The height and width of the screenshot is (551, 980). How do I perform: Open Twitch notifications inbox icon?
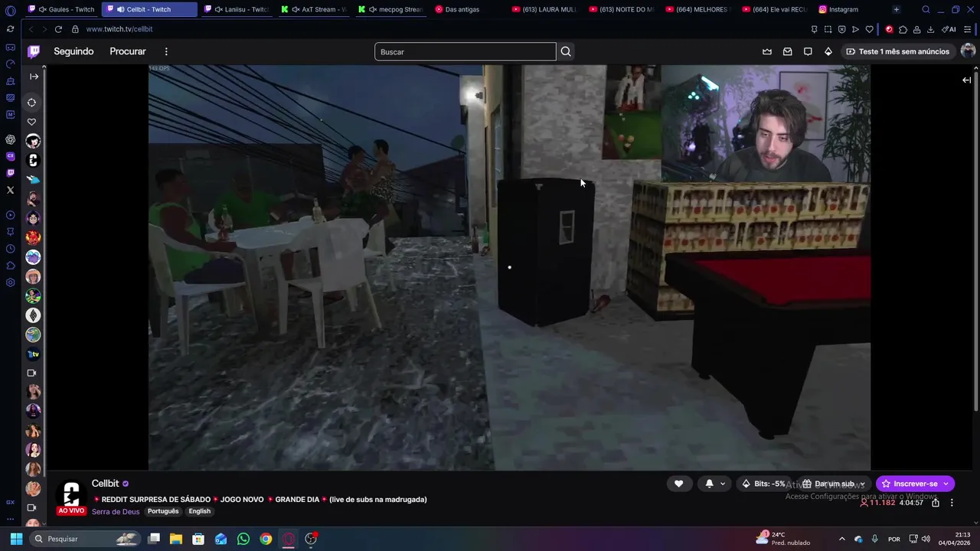point(787,51)
